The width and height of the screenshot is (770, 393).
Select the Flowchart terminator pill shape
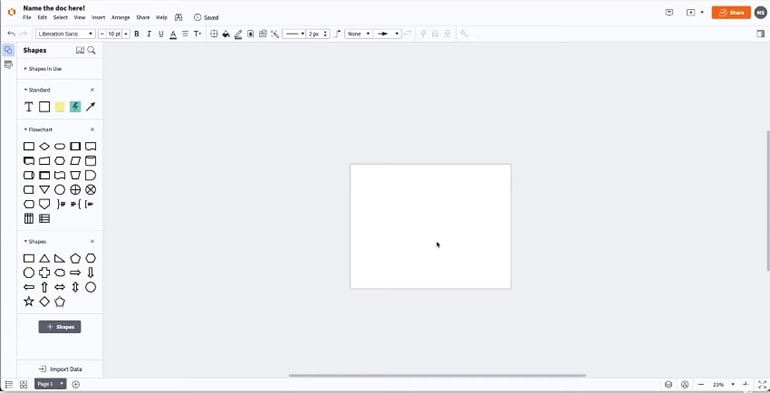coord(59,146)
